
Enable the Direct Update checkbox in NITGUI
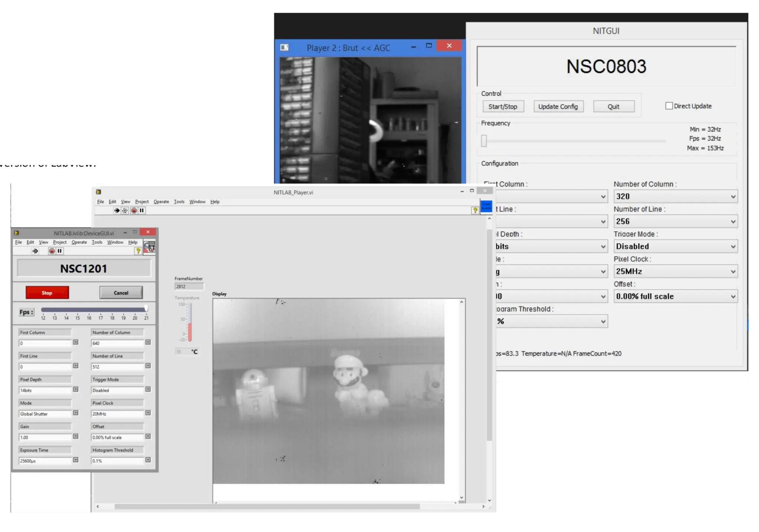coord(669,106)
